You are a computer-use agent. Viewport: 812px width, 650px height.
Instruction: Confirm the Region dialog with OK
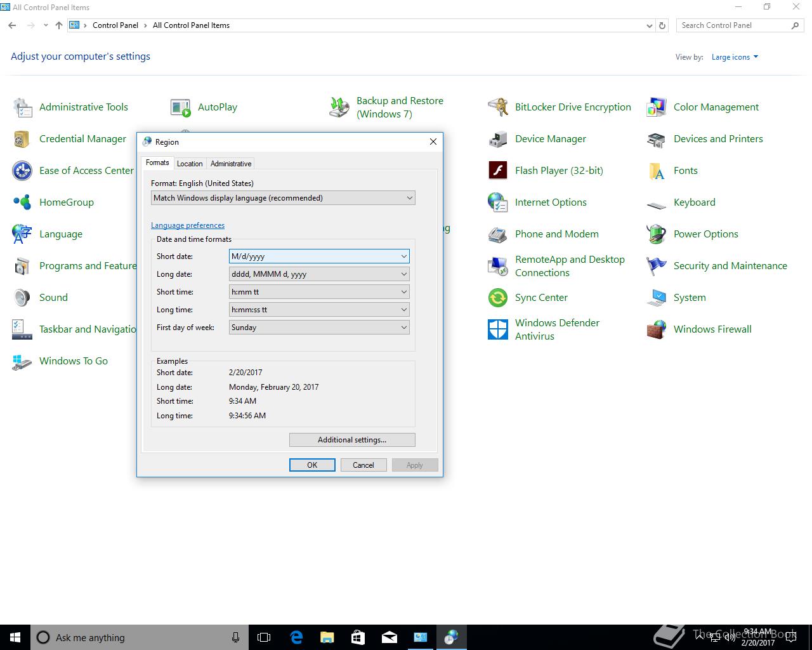coord(312,465)
